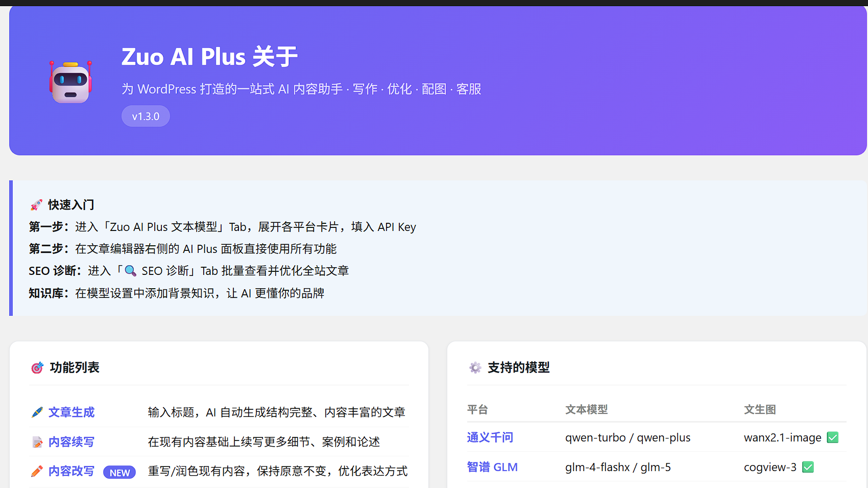Click the 内容续写 description text

[x=264, y=442]
